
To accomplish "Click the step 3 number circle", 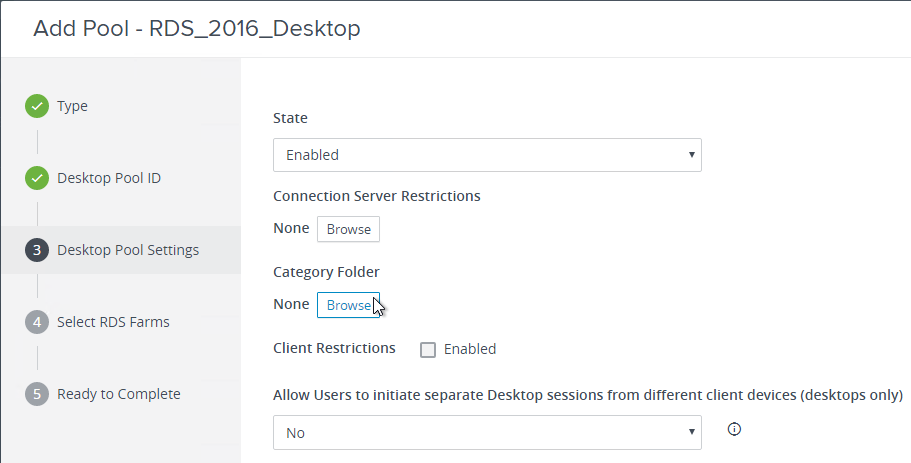I will coord(37,250).
